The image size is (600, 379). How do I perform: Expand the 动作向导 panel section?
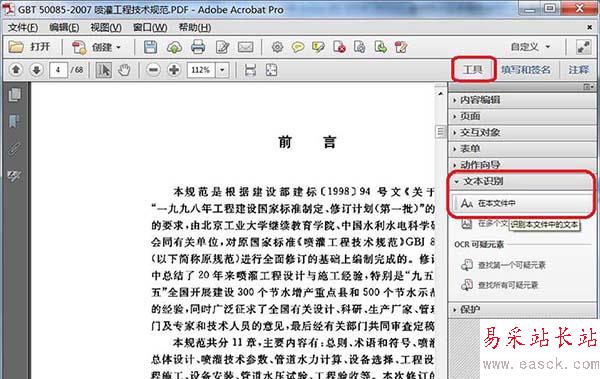(522, 165)
